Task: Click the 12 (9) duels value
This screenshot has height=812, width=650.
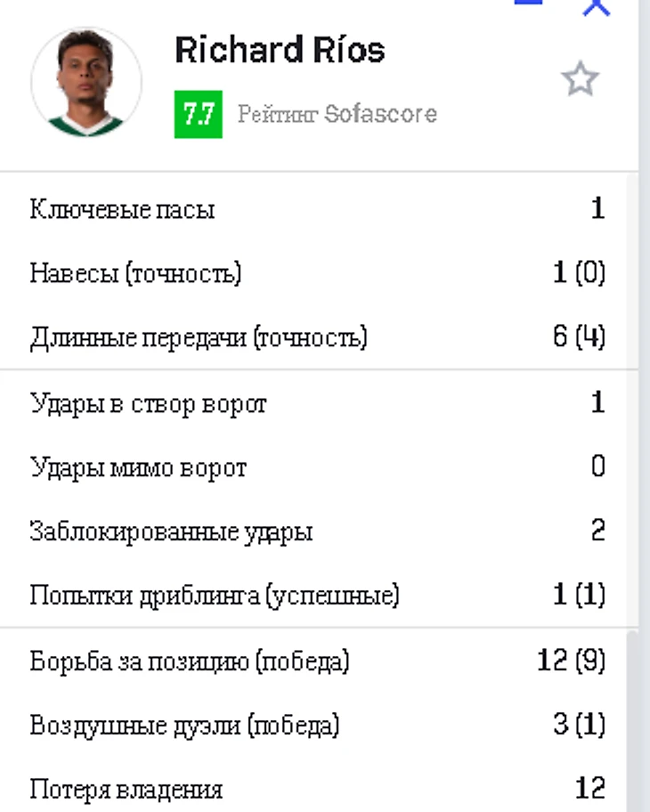Action: (572, 661)
